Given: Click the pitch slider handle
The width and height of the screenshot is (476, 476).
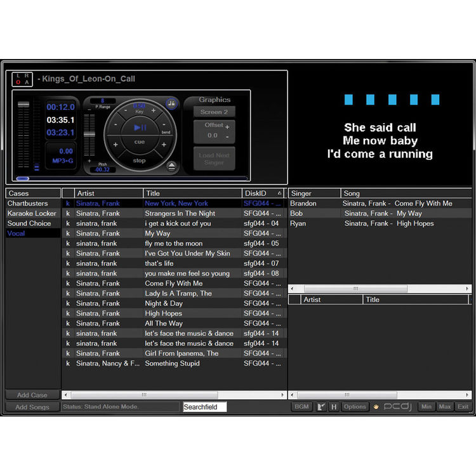Looking at the screenshot, I should point(89,133).
